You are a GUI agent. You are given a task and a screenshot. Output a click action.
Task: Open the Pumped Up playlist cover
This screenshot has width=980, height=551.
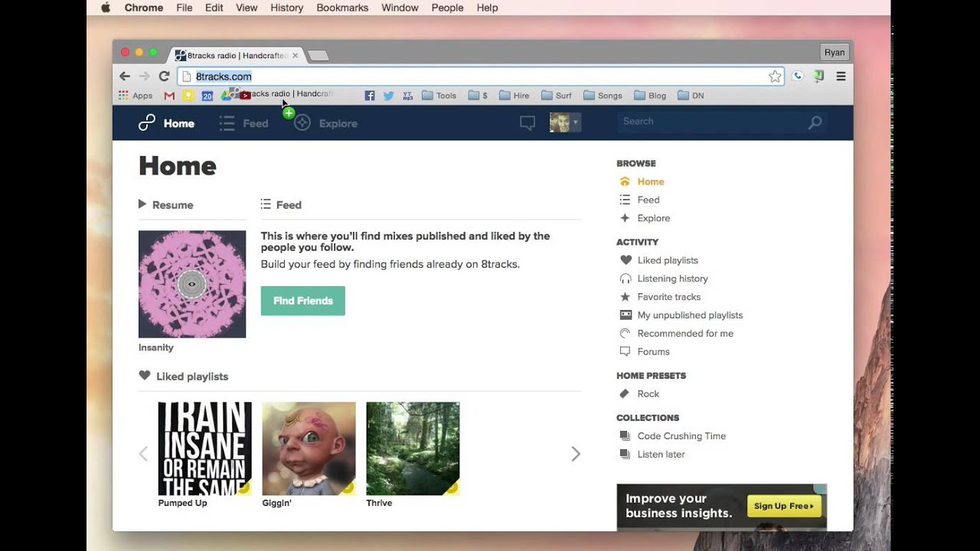pyautogui.click(x=204, y=448)
